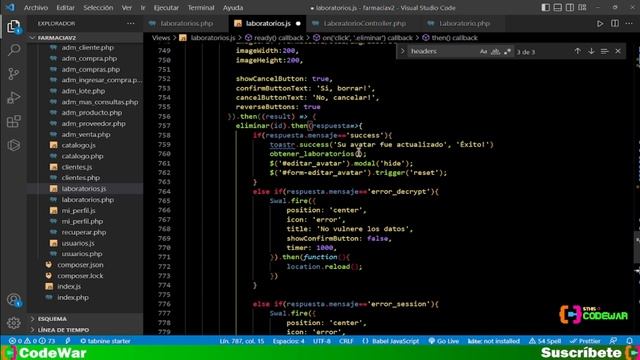Open the Ejecutar menu
The height and width of the screenshot is (360, 640).
coord(166,8)
